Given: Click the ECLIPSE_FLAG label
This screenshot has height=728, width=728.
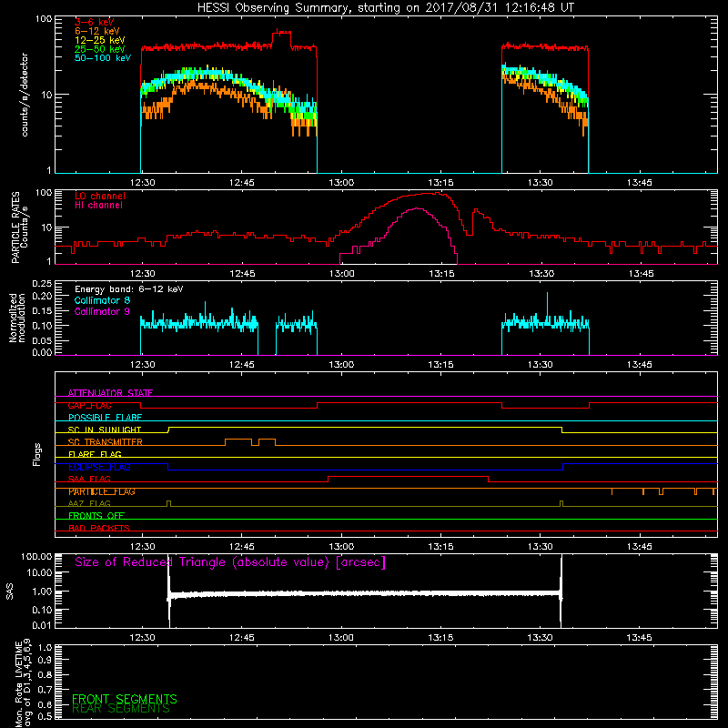Looking at the screenshot, I should coord(99,467).
